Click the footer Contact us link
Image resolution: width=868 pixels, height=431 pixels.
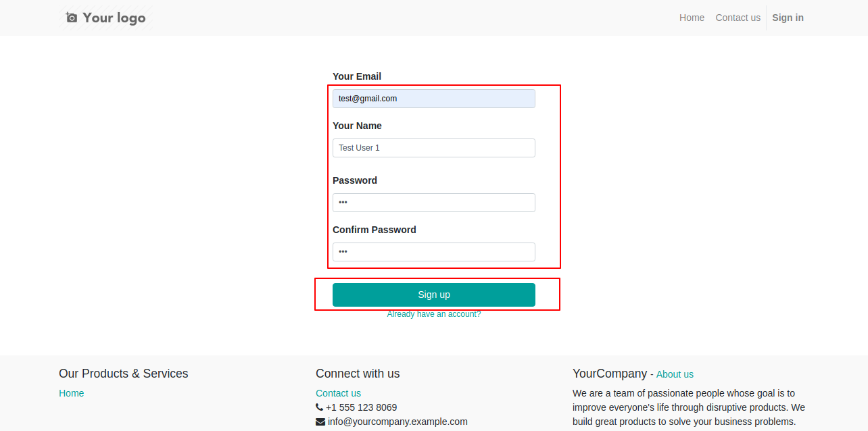pyautogui.click(x=338, y=393)
